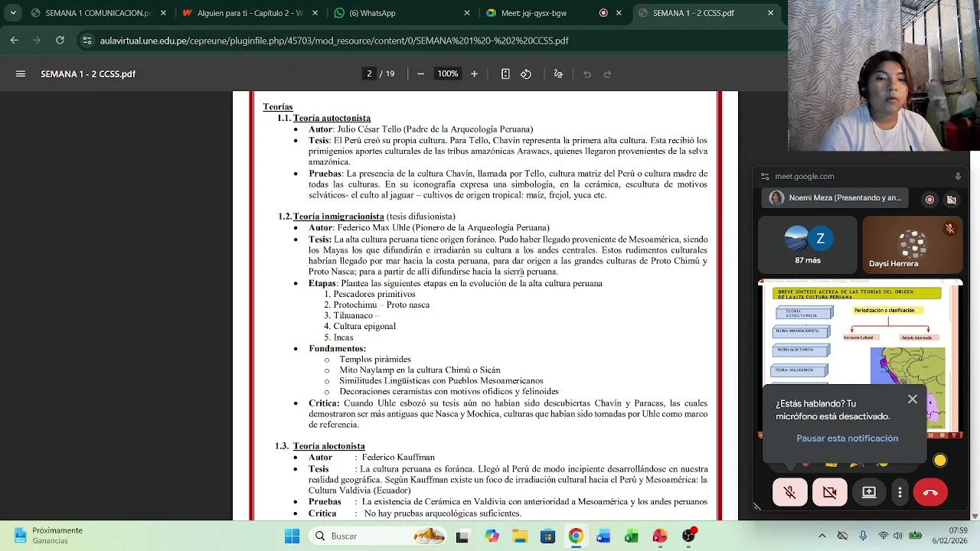The width and height of the screenshot is (980, 551).
Task: Close the Meet tab
Action: pyautogui.click(x=619, y=13)
